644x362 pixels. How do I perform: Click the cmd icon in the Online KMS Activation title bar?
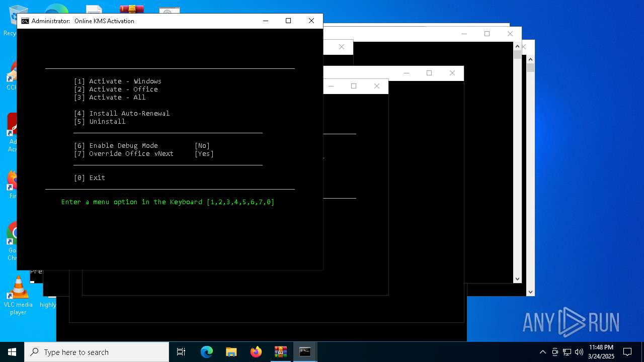(x=25, y=21)
